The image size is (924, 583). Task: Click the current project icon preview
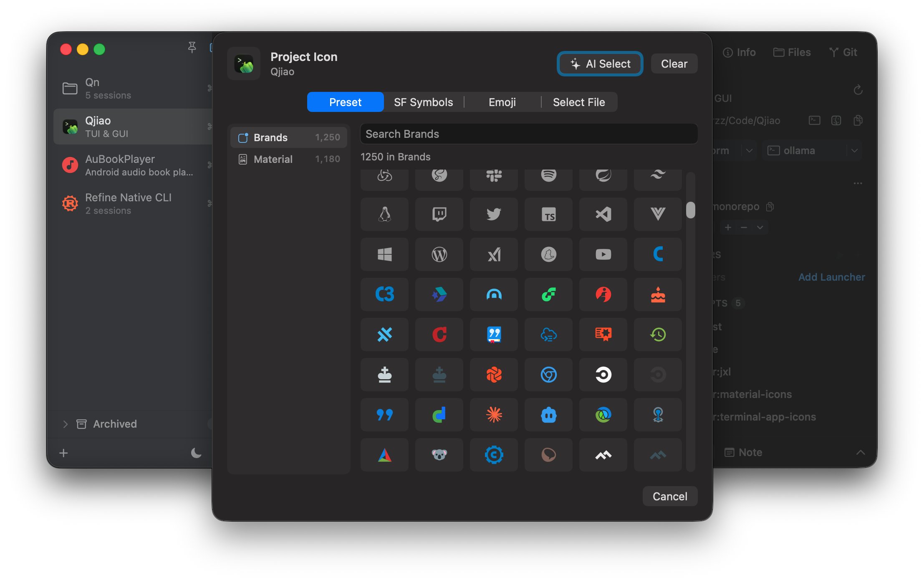point(244,64)
